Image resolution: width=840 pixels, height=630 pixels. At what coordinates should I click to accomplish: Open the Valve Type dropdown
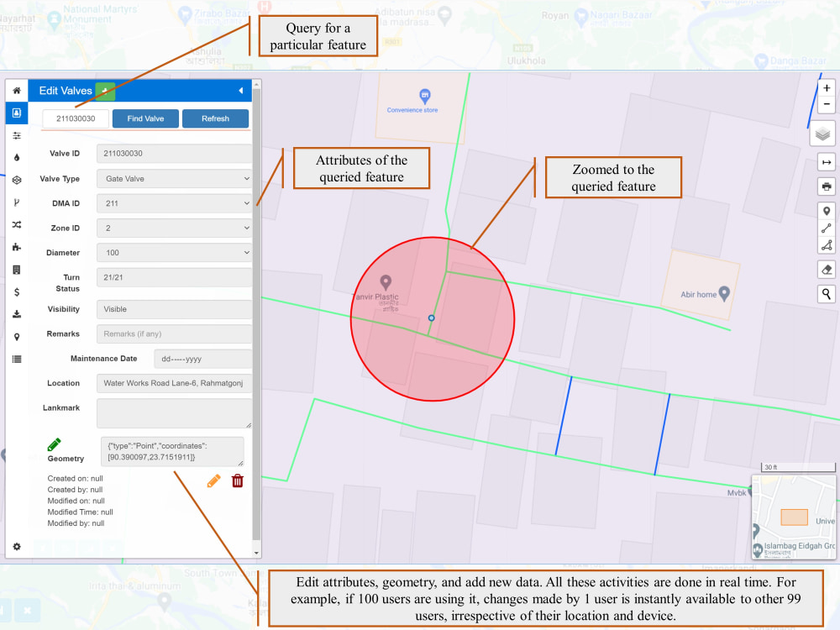point(174,178)
